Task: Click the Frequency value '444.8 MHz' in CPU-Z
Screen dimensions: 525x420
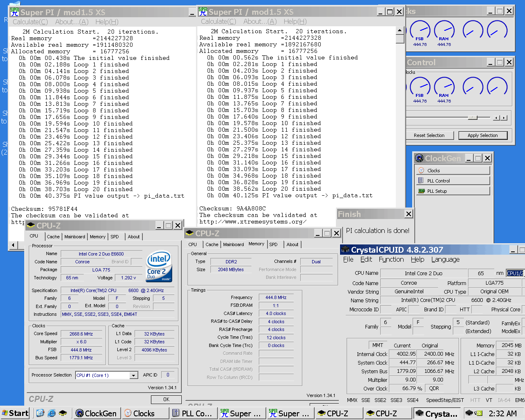Action: click(x=276, y=298)
